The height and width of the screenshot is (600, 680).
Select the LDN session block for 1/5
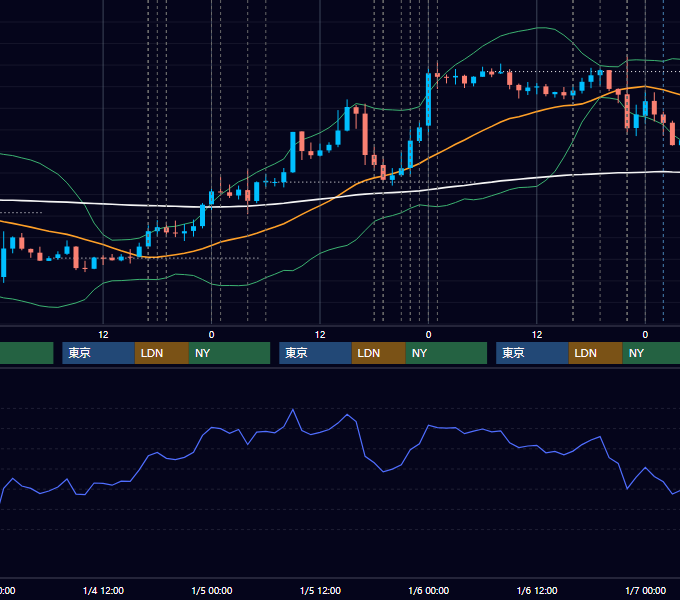pyautogui.click(x=379, y=353)
